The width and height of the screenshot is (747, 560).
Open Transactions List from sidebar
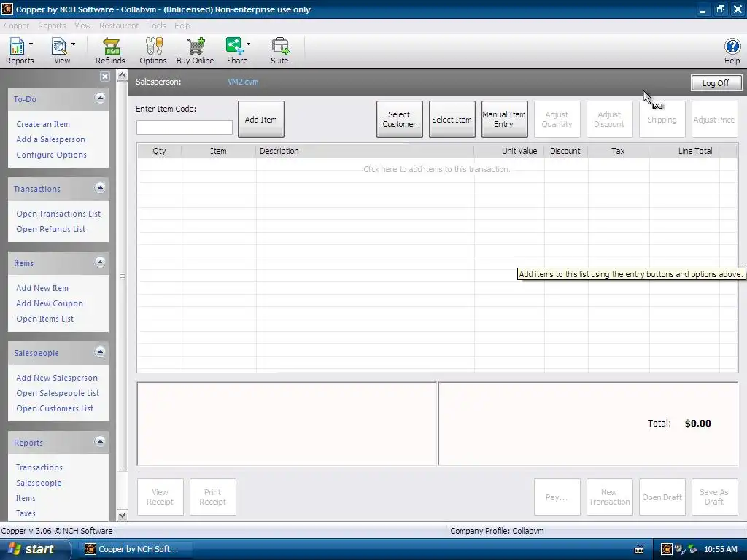pyautogui.click(x=58, y=214)
